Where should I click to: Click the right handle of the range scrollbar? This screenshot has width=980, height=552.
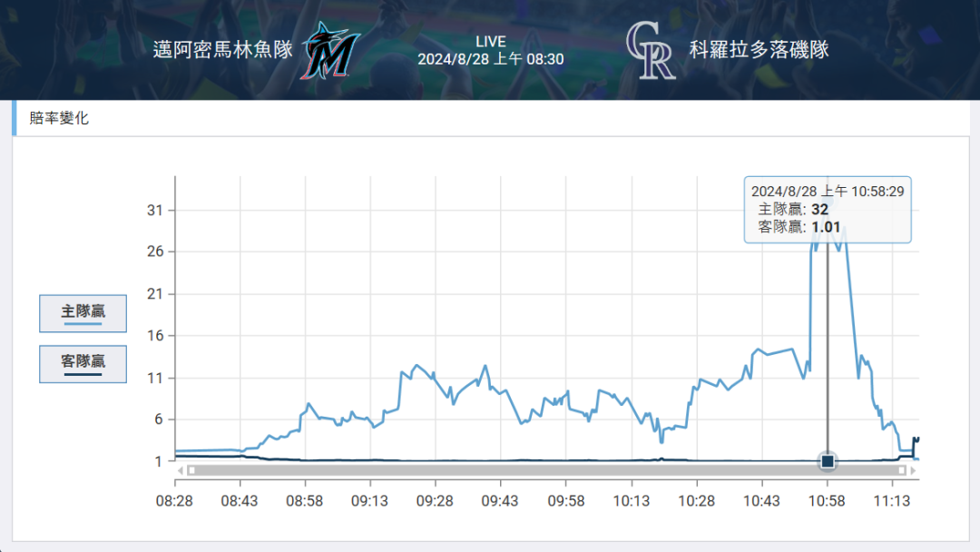pos(902,470)
